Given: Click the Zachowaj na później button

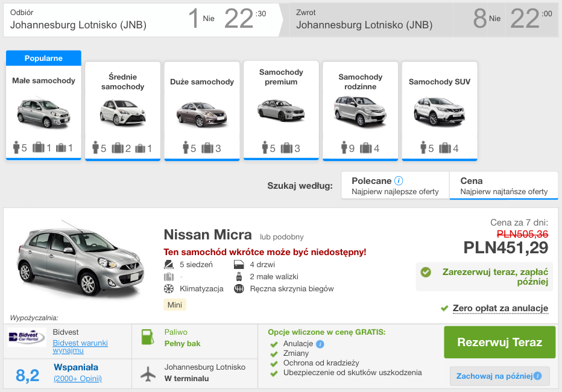Looking at the screenshot, I should point(500,376).
